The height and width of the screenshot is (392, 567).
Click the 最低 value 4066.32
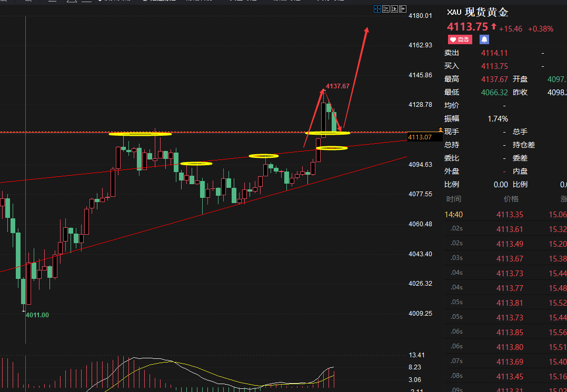(x=494, y=93)
